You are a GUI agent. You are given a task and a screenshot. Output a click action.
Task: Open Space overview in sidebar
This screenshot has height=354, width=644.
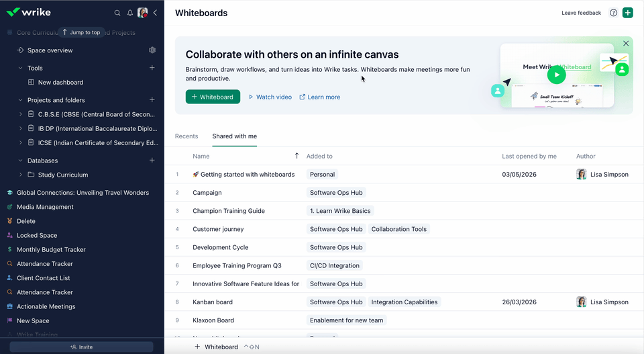pos(50,50)
